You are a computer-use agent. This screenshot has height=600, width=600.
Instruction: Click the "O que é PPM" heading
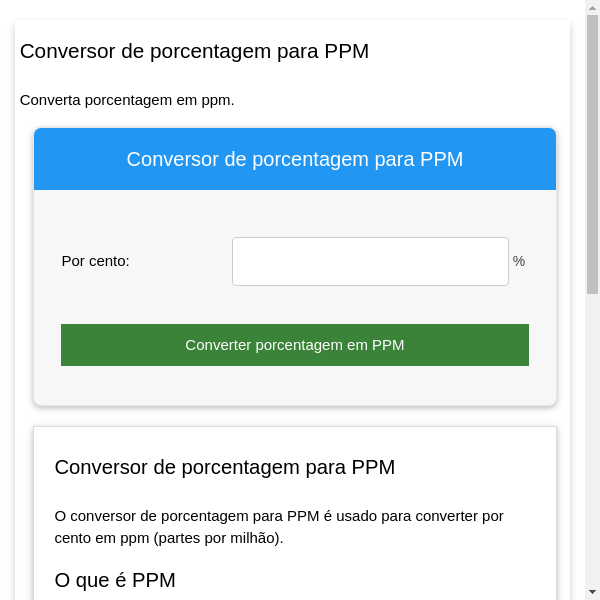click(115, 580)
